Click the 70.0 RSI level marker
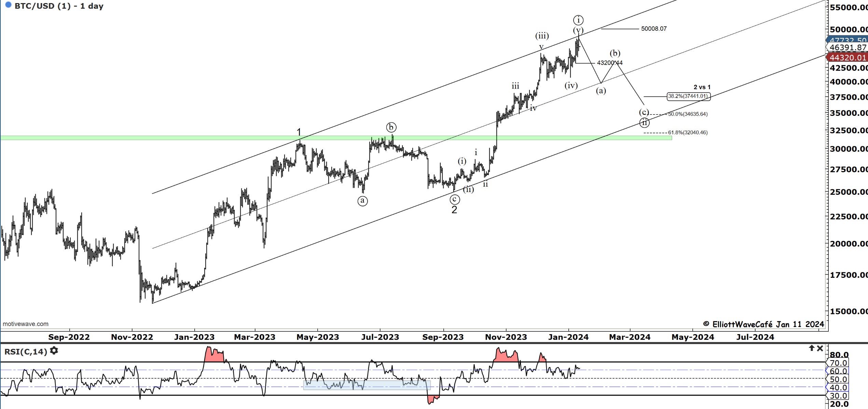The image size is (868, 409). 838,363
